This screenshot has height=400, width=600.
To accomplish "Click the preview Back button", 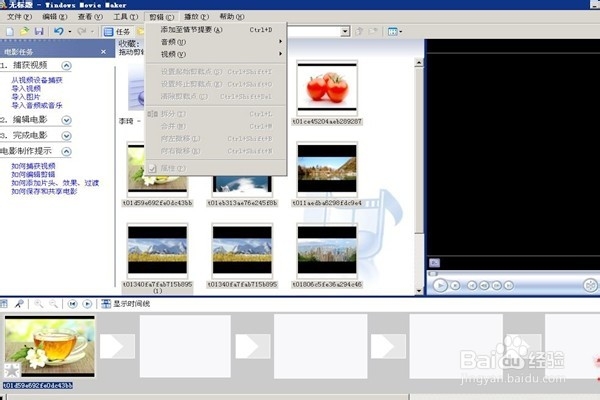I will pyautogui.click(x=472, y=286).
